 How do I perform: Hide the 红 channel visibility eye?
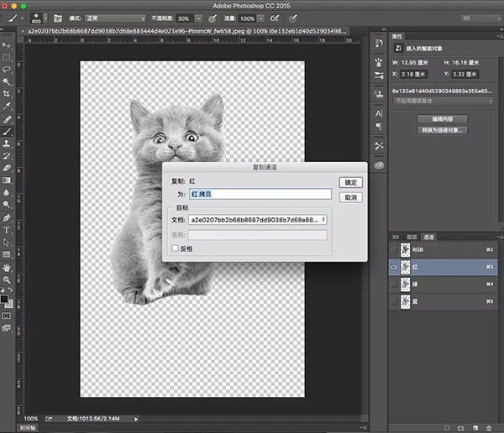395,267
